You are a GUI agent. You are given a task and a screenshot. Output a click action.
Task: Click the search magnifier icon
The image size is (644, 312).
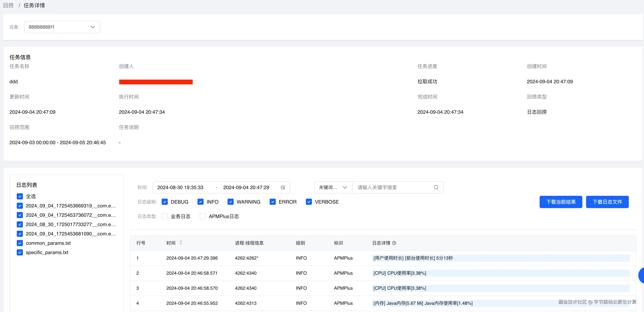click(436, 187)
